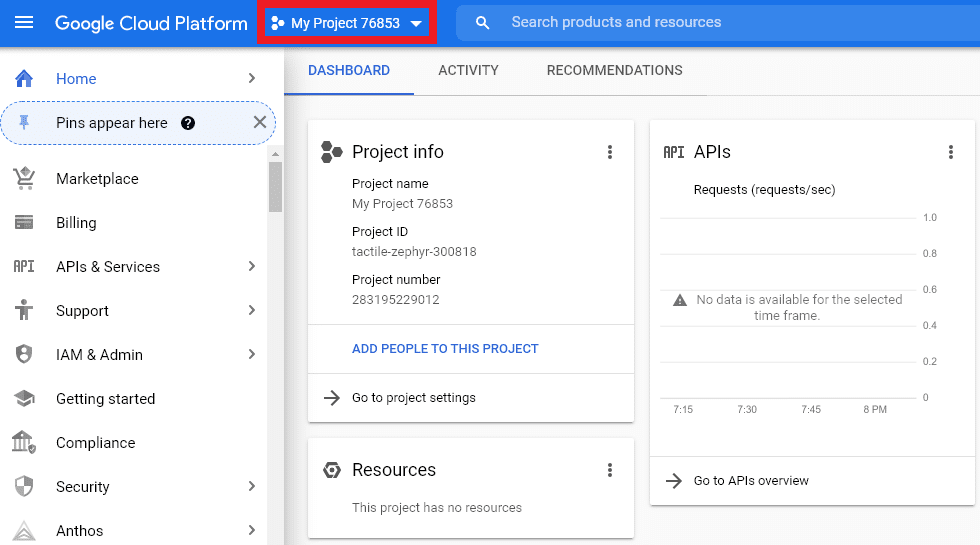The image size is (980, 545).
Task: Click the pin icon in Pins appear here
Action: [x=24, y=122]
